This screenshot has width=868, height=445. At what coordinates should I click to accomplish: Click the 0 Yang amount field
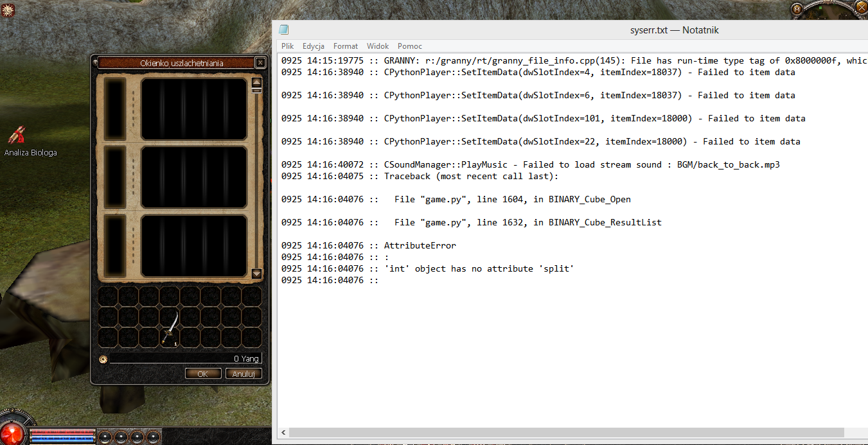coord(185,358)
